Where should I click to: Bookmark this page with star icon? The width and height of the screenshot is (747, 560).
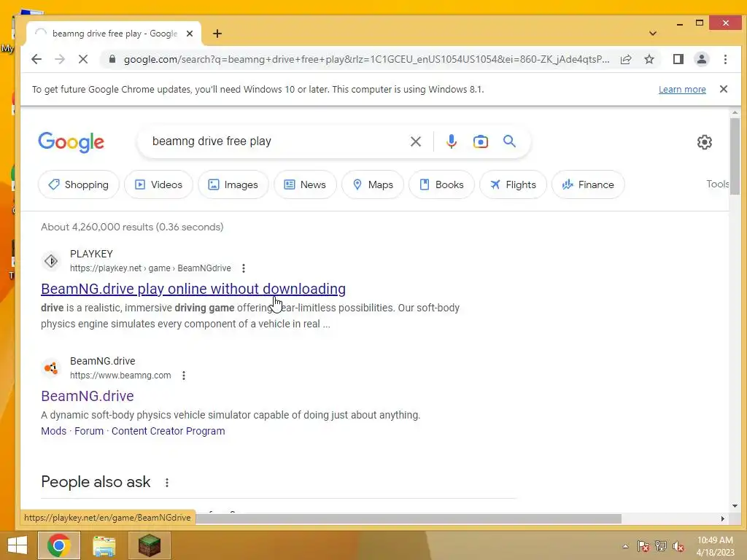[649, 59]
